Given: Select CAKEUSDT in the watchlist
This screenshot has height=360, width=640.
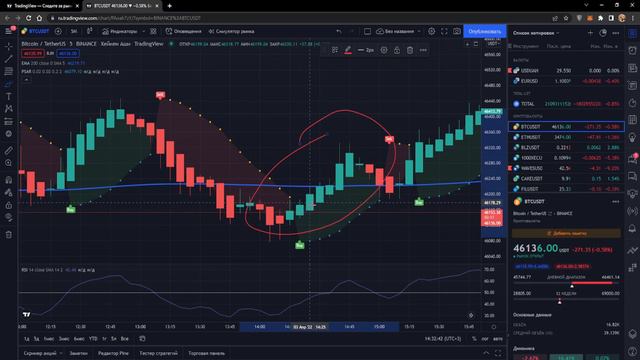Looking at the screenshot, I should coord(566,178).
